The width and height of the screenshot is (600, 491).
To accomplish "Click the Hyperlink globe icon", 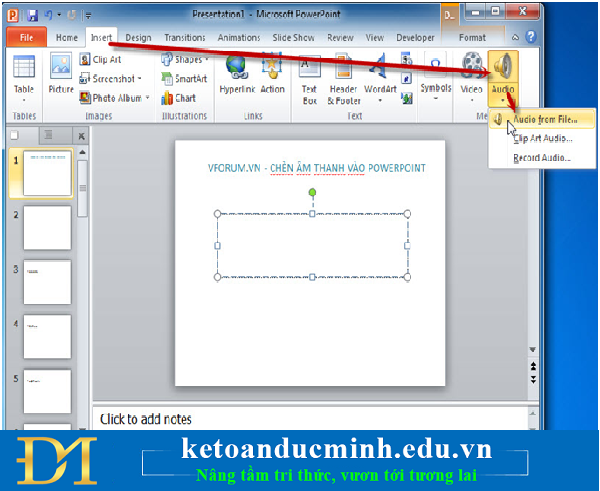I will pyautogui.click(x=236, y=65).
